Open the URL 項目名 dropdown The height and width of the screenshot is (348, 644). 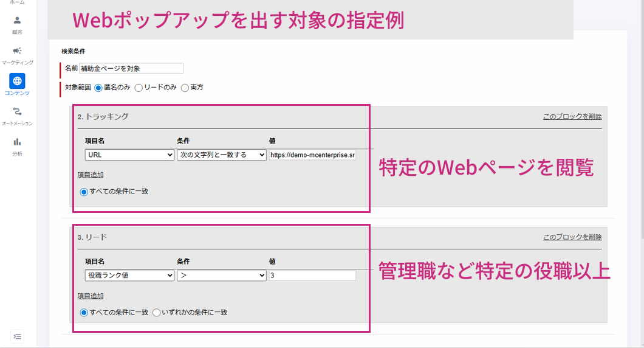pyautogui.click(x=130, y=155)
